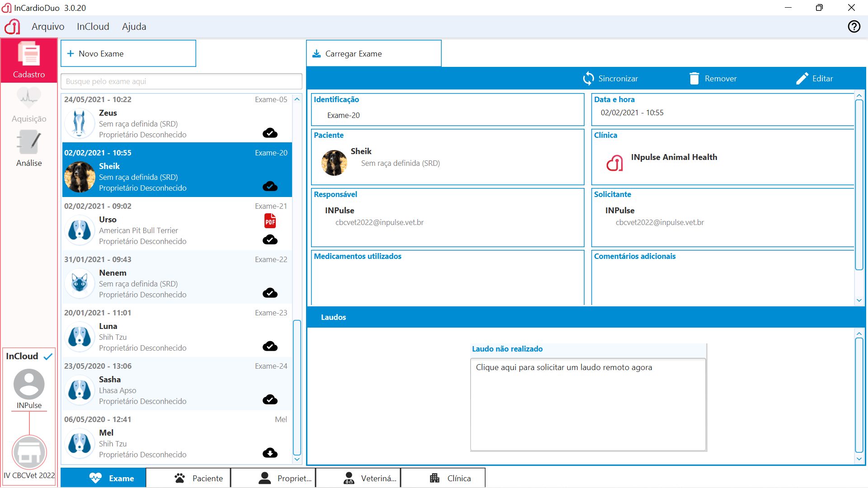The image size is (868, 488).
Task: Click the exam list vertical scrollbar thumb
Action: pyautogui.click(x=297, y=388)
